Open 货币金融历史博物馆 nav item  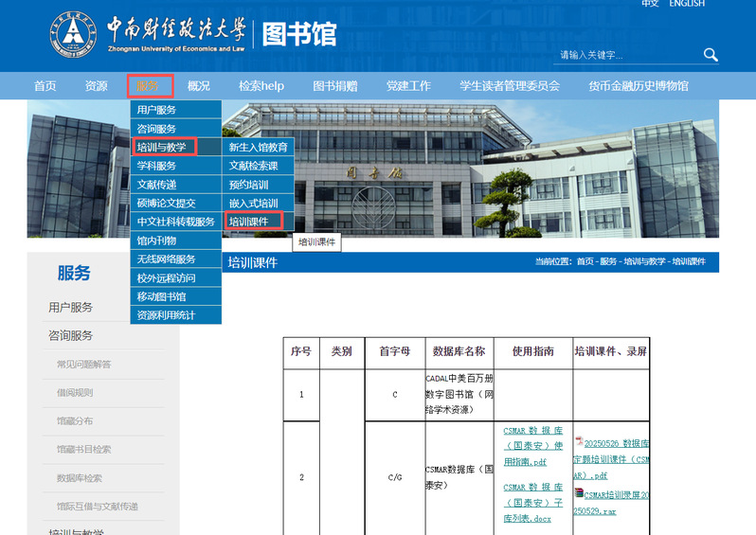(638, 86)
